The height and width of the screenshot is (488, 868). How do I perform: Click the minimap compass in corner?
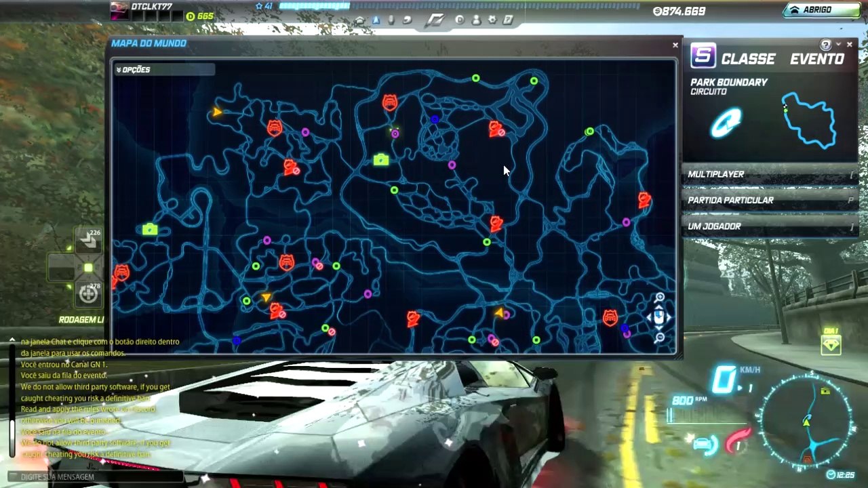pyautogui.click(x=806, y=420)
